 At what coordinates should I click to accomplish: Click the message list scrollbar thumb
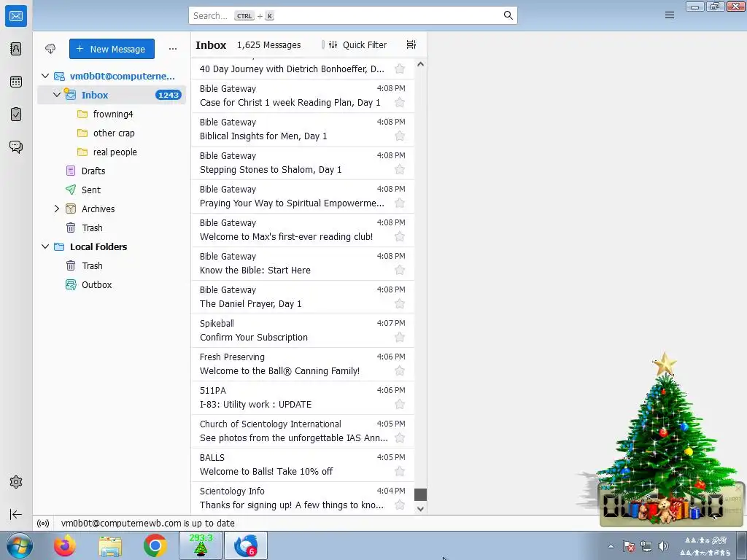pyautogui.click(x=420, y=495)
